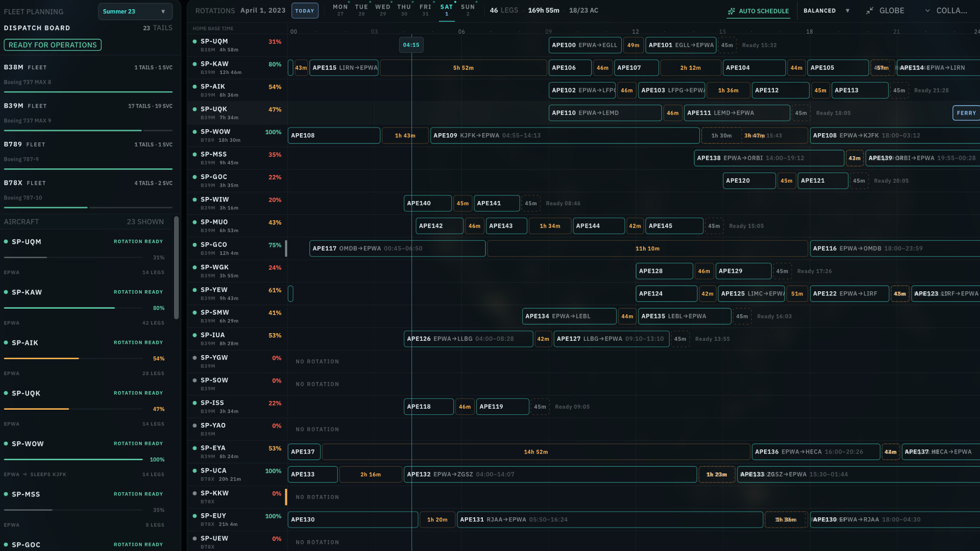980x551 pixels.
Task: Click the '18/23 AC' counter
Action: pos(583,10)
